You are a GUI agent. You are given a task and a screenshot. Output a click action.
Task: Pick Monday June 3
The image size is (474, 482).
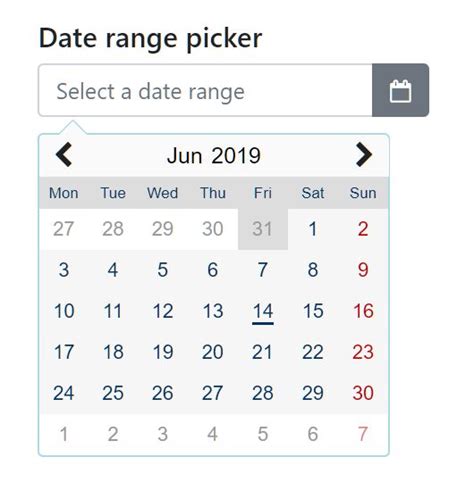[64, 270]
